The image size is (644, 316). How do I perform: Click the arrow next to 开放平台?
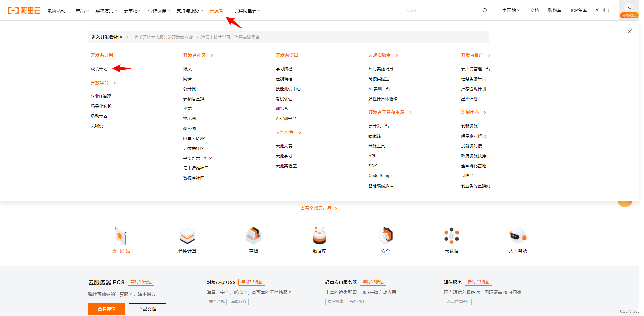point(115,83)
